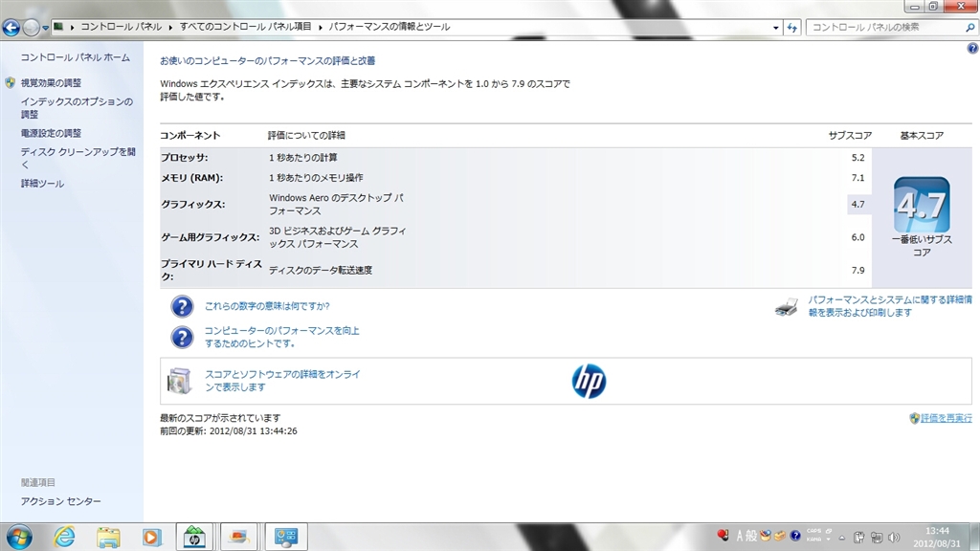Select すべてのコントロール パネル項目 breadcrumb
The width and height of the screenshot is (980, 551).
245,27
